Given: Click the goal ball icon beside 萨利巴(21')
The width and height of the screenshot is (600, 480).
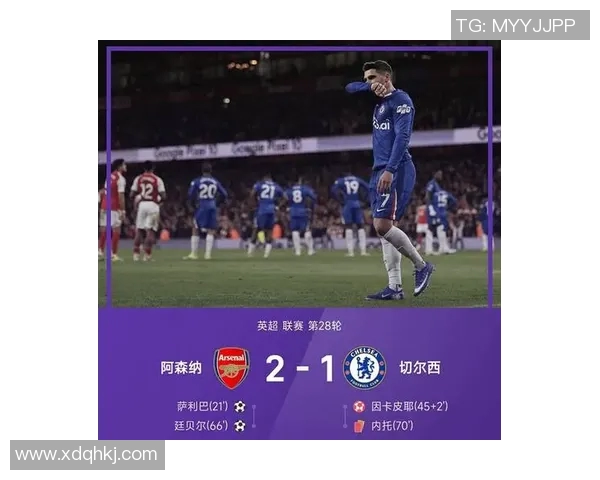Looking at the screenshot, I should click(x=240, y=407).
